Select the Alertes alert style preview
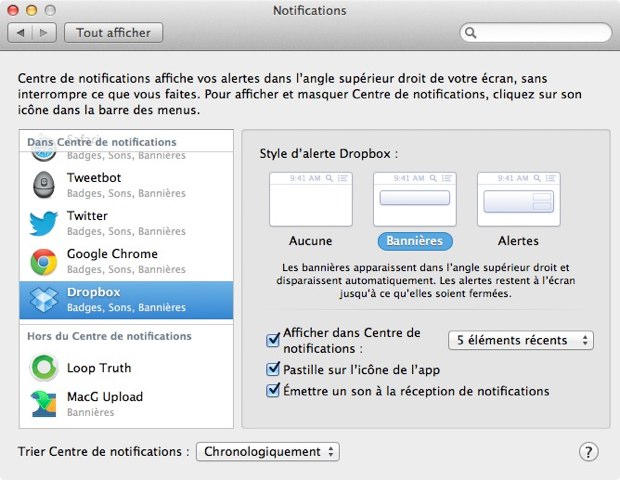The height and width of the screenshot is (480, 620). (x=518, y=199)
